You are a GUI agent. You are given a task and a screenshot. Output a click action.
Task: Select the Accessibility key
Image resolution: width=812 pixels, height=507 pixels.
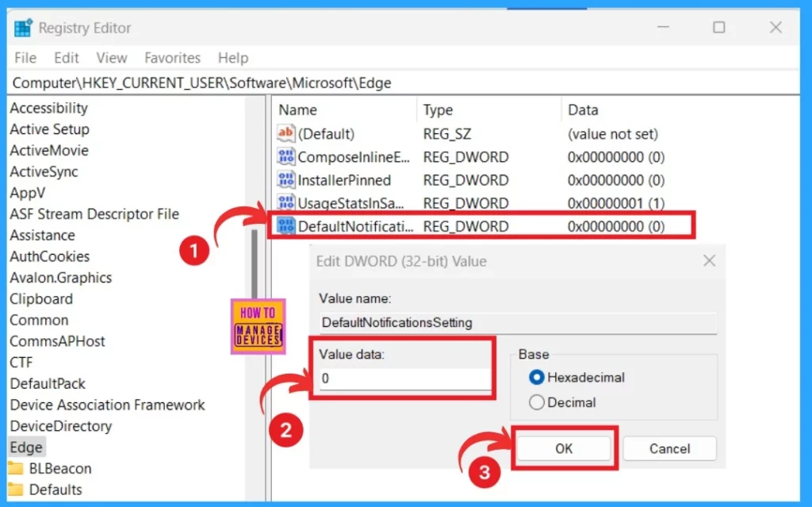(x=49, y=108)
